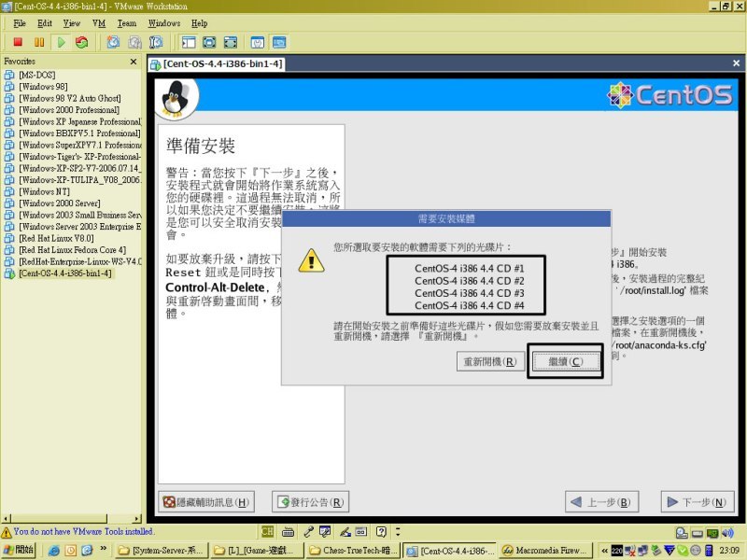The image size is (747, 560).
Task: Open the Team menu
Action: coord(127,23)
